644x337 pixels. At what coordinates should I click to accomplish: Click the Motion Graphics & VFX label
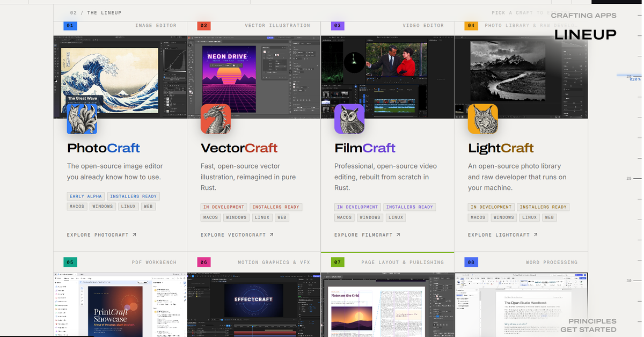tap(274, 262)
